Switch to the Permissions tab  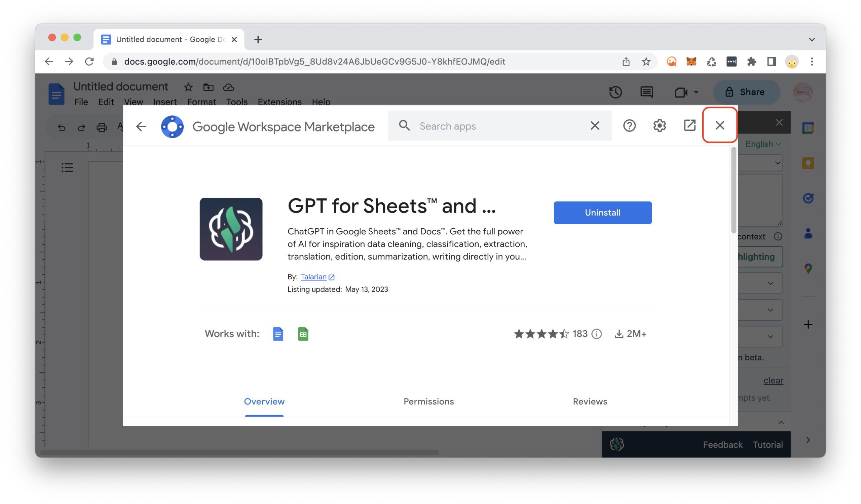pyautogui.click(x=428, y=401)
